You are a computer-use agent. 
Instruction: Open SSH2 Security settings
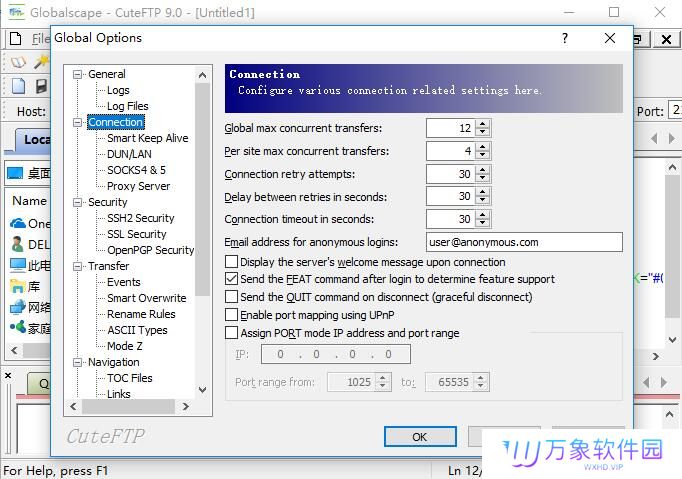[x=140, y=218]
